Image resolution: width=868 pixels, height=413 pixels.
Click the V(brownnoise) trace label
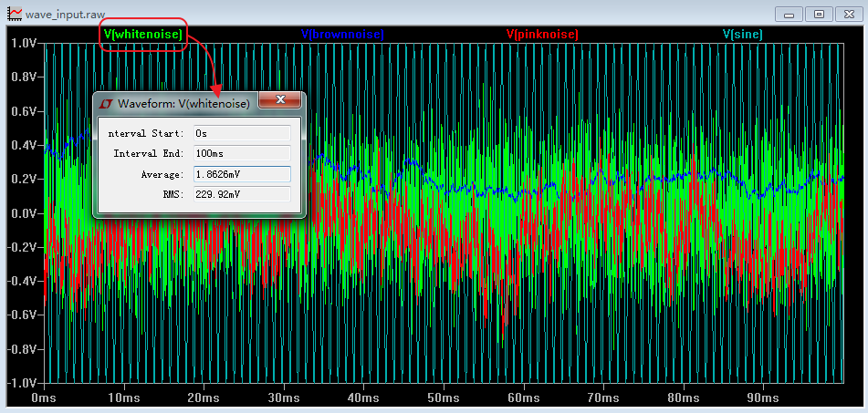click(x=342, y=35)
